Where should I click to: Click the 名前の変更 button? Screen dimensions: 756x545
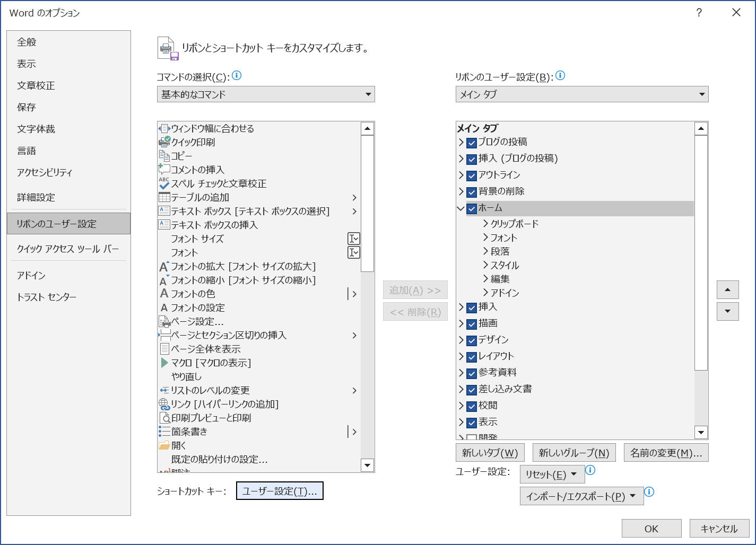point(666,453)
